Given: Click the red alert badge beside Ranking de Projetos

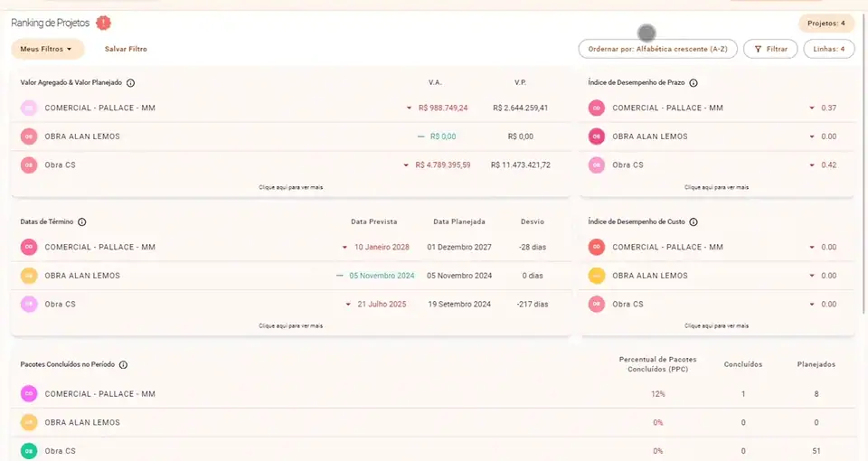Looking at the screenshot, I should click(x=103, y=23).
